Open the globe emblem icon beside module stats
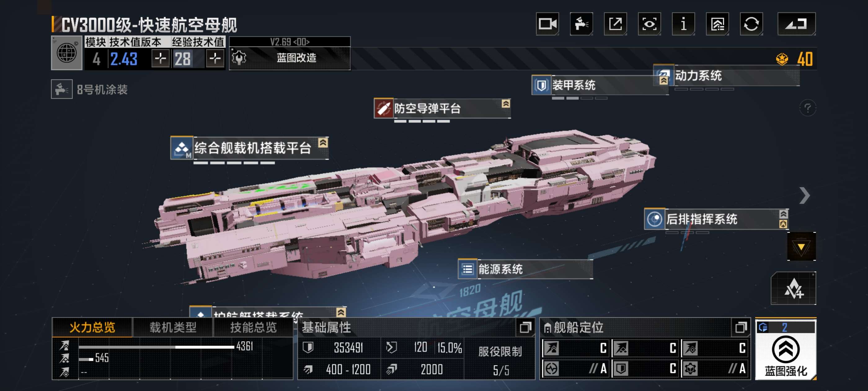Screen dimensions: 868x391 click(x=67, y=53)
